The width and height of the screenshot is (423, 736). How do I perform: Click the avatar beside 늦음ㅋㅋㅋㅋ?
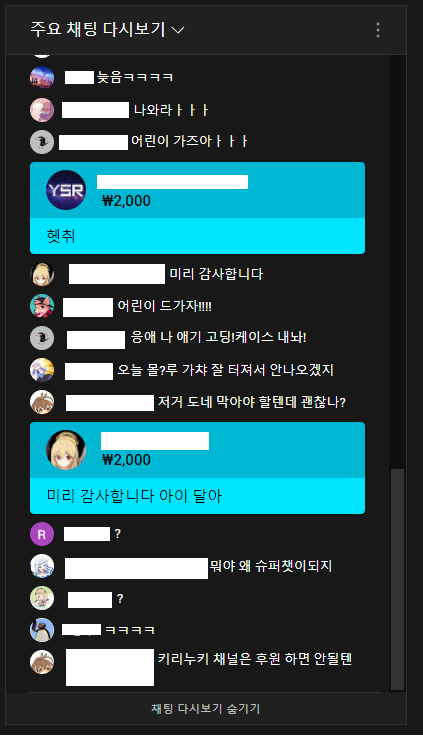[42, 77]
